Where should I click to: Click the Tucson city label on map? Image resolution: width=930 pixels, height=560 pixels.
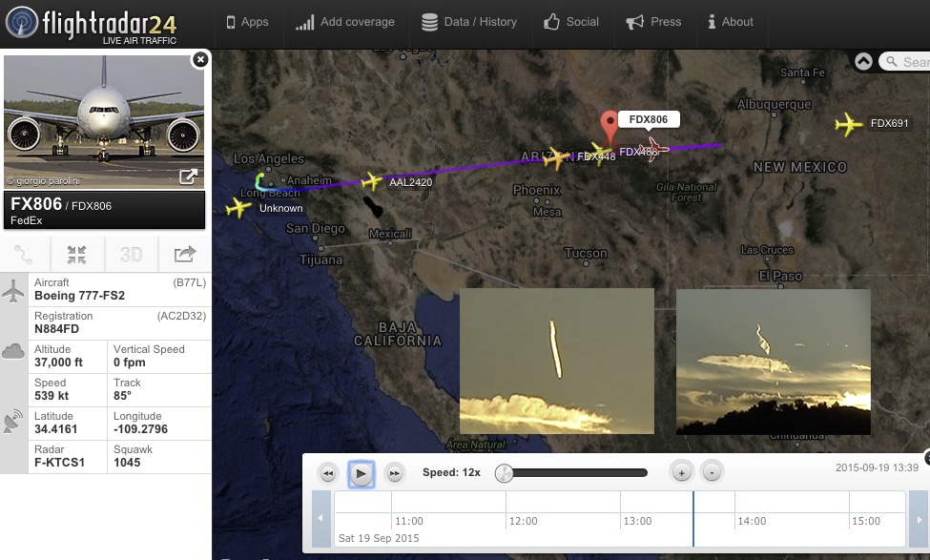(x=586, y=254)
